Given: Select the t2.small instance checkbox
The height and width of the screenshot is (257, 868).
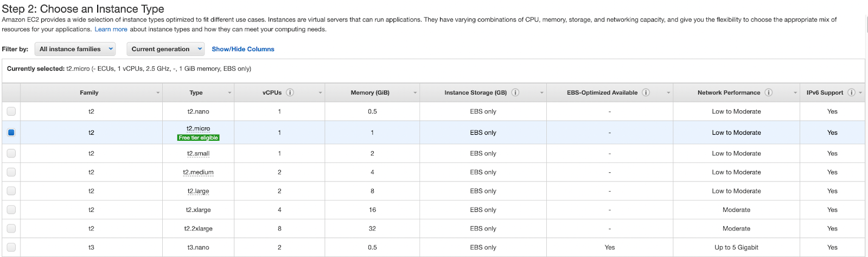Looking at the screenshot, I should 11,153.
